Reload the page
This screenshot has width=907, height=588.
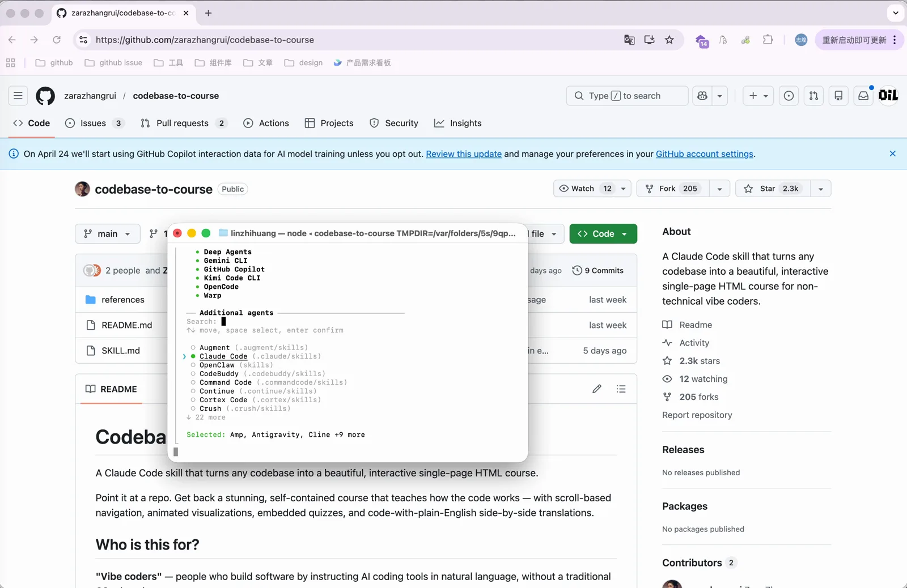point(57,40)
